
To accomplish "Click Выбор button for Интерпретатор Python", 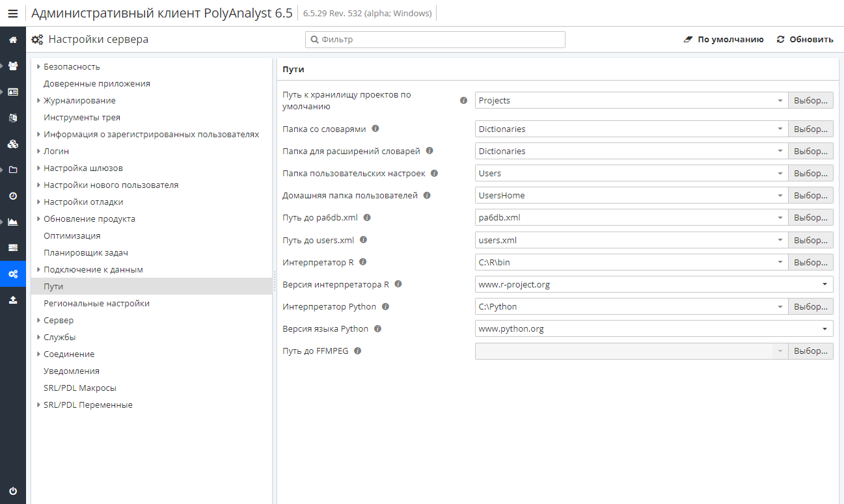I will [811, 306].
